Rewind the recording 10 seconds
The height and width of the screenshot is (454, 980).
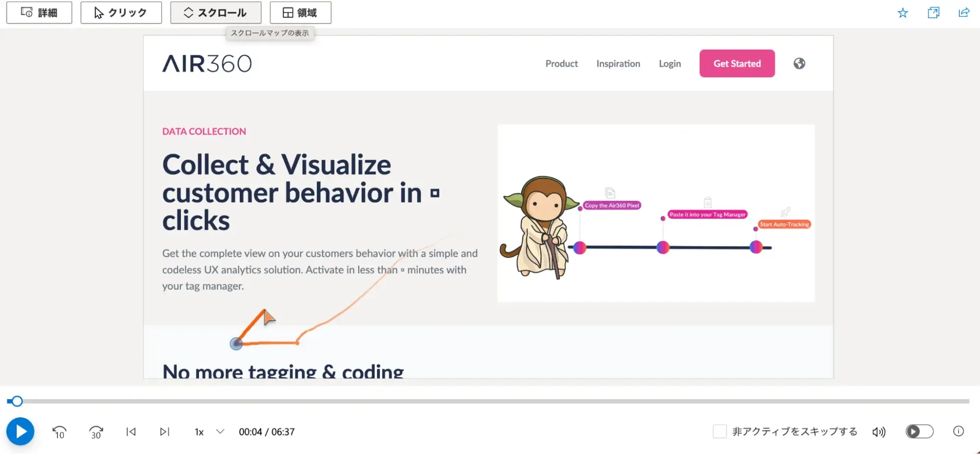pos(59,431)
